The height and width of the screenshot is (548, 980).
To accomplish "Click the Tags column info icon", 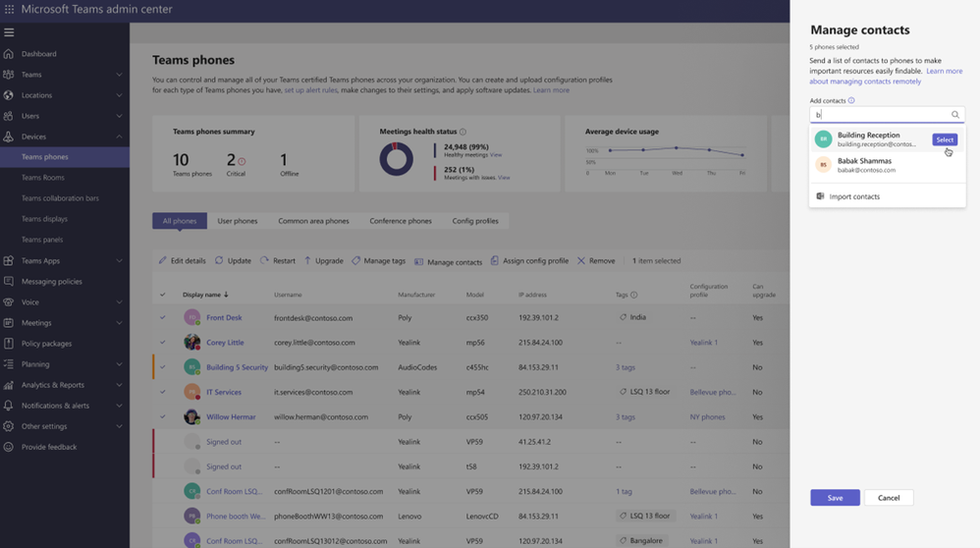I will point(633,295).
